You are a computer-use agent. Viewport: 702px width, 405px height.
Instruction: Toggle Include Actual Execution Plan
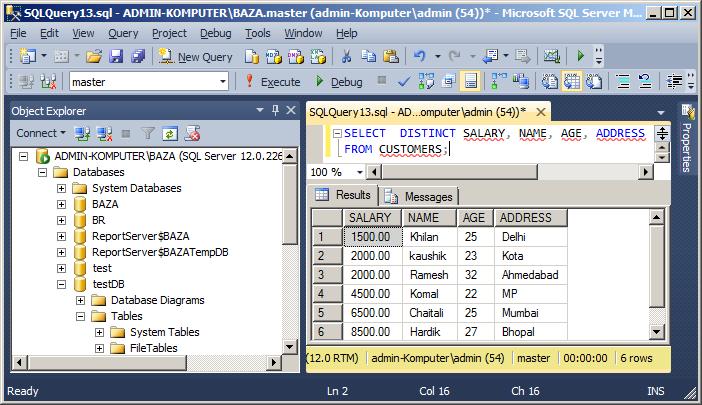[x=499, y=82]
